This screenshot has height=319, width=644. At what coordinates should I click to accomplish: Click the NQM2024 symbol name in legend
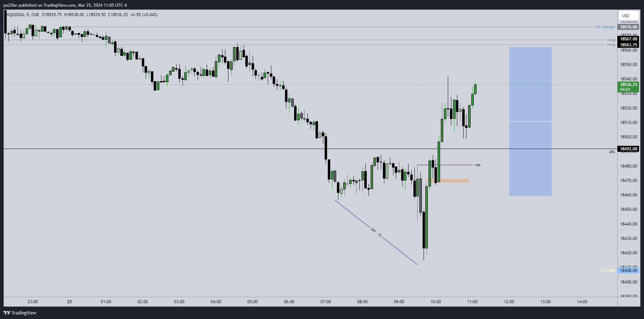[x=15, y=15]
